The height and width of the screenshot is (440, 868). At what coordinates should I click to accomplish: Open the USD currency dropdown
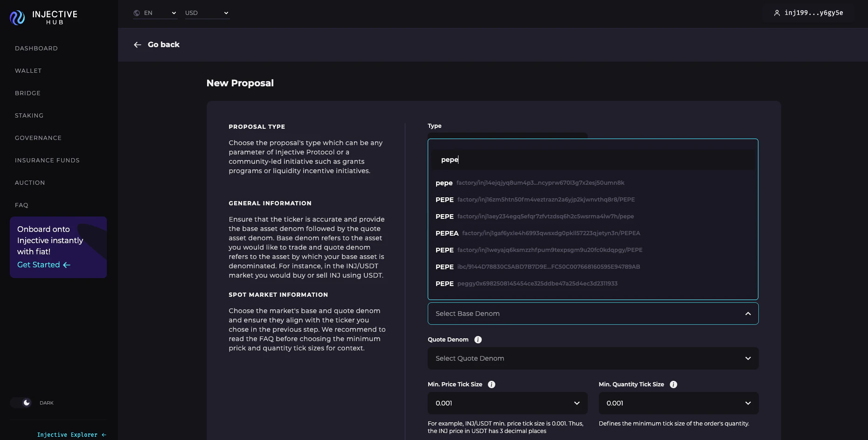point(207,13)
